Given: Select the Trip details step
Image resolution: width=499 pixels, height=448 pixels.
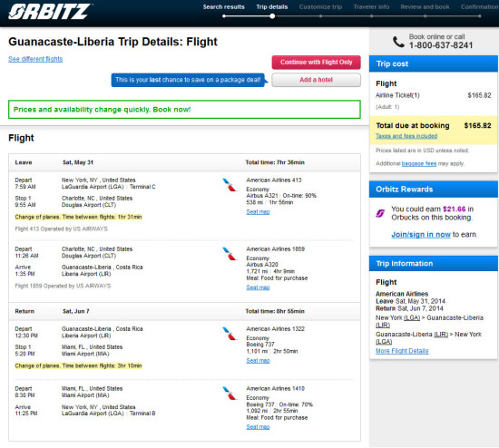Looking at the screenshot, I should pyautogui.click(x=272, y=7).
